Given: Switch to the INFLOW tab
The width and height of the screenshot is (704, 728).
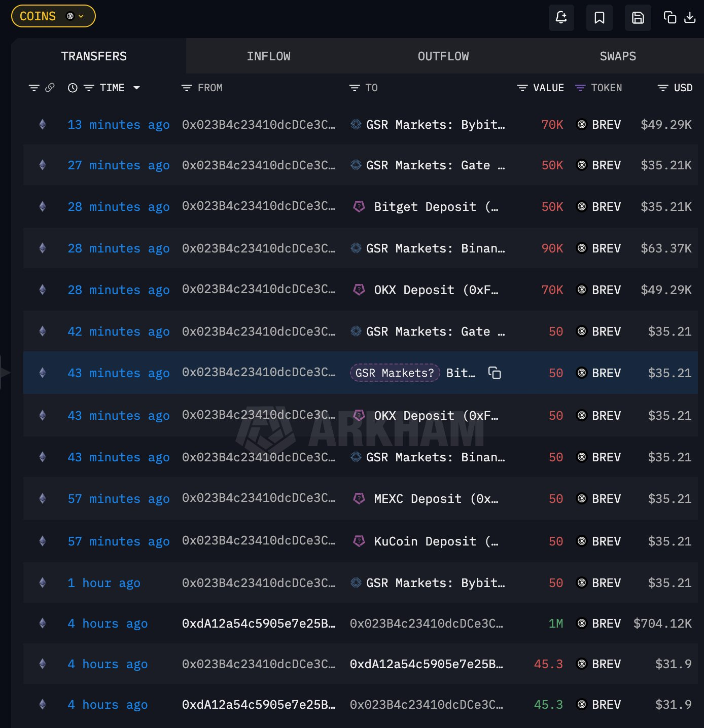Looking at the screenshot, I should [x=268, y=56].
